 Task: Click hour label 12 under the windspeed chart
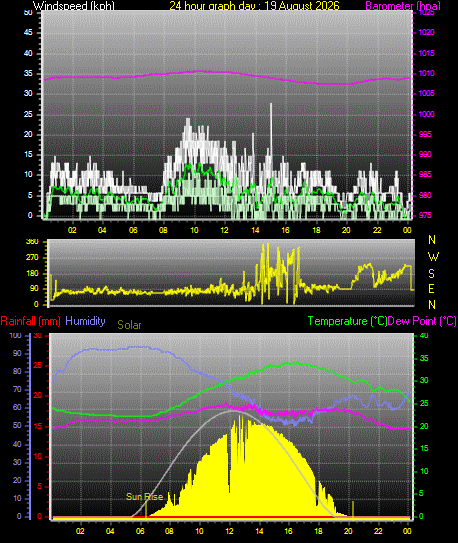(x=224, y=230)
